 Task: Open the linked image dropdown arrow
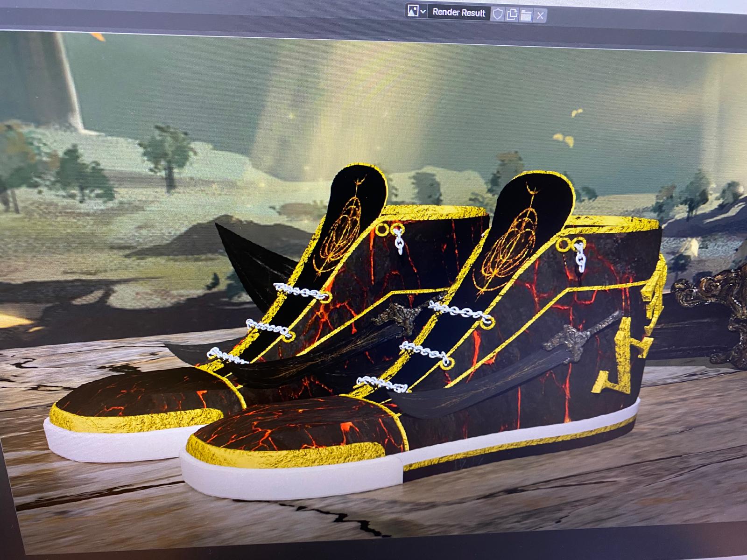coord(423,13)
